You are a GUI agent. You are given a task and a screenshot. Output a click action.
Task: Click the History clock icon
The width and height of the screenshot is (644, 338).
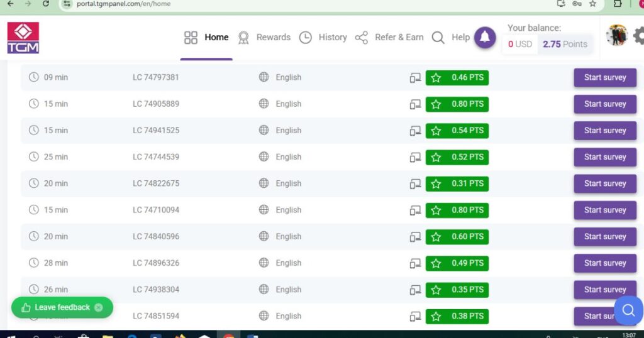305,38
